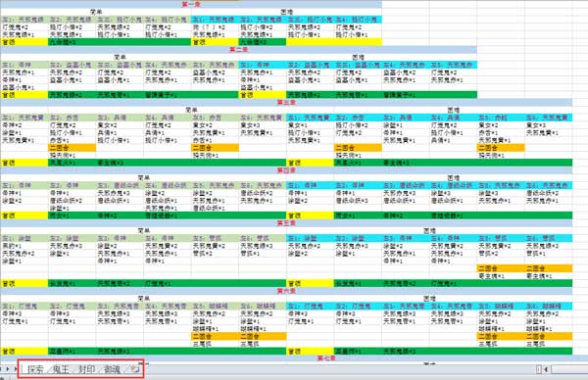
Task: Switch to the 探索 sheet tab
Action: coord(35,369)
